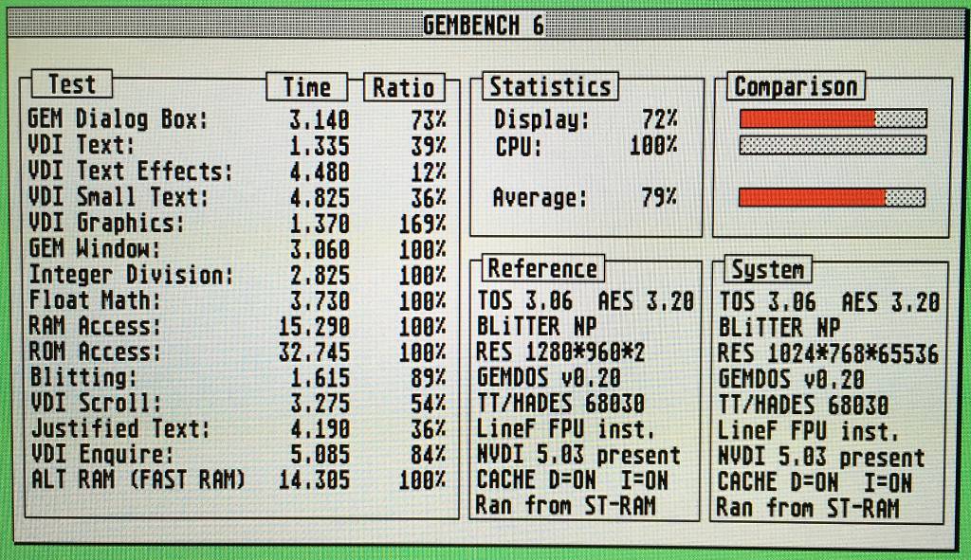Image resolution: width=971 pixels, height=560 pixels.
Task: Select the 'VDI Text:' test row
Action: [x=237, y=145]
